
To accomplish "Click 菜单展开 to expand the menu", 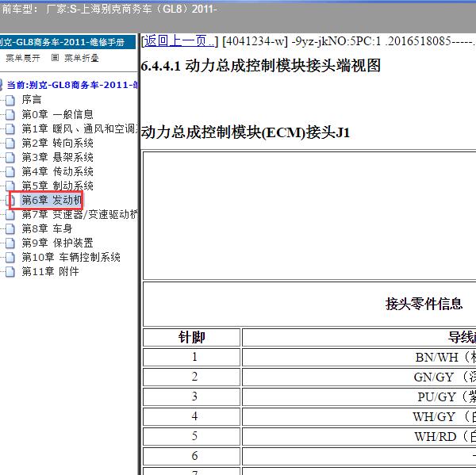I will coord(22,58).
